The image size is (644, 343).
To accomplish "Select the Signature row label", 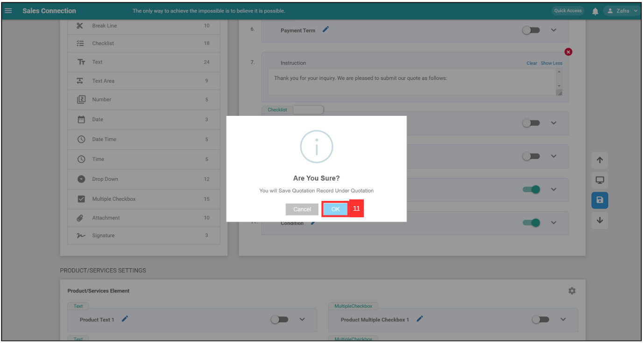I will [x=103, y=236].
